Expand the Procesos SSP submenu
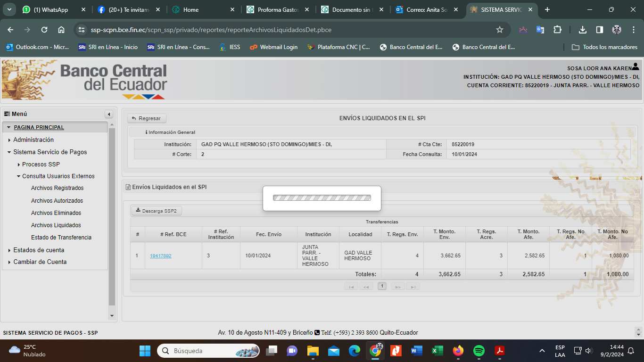 point(41,164)
